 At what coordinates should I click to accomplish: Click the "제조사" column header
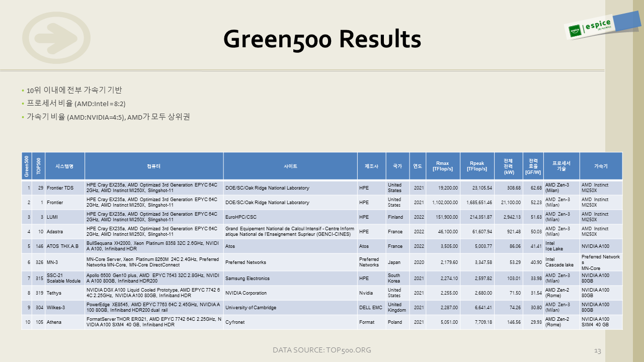point(371,166)
